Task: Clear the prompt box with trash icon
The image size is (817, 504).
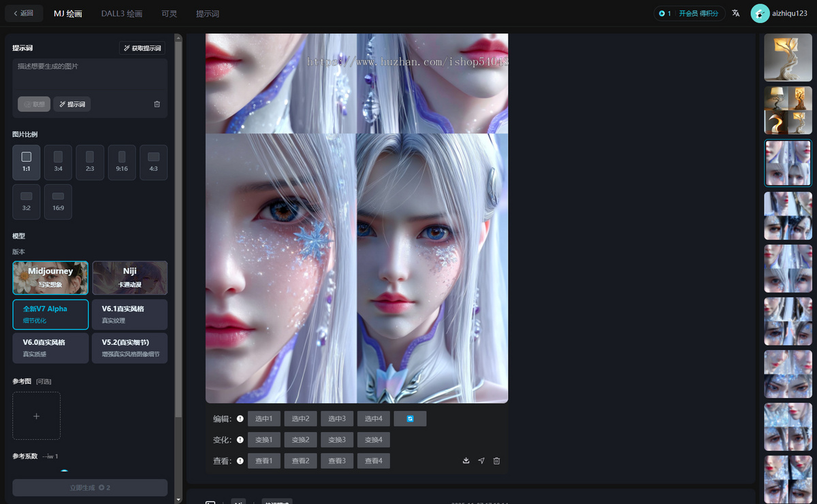Action: coord(157,104)
